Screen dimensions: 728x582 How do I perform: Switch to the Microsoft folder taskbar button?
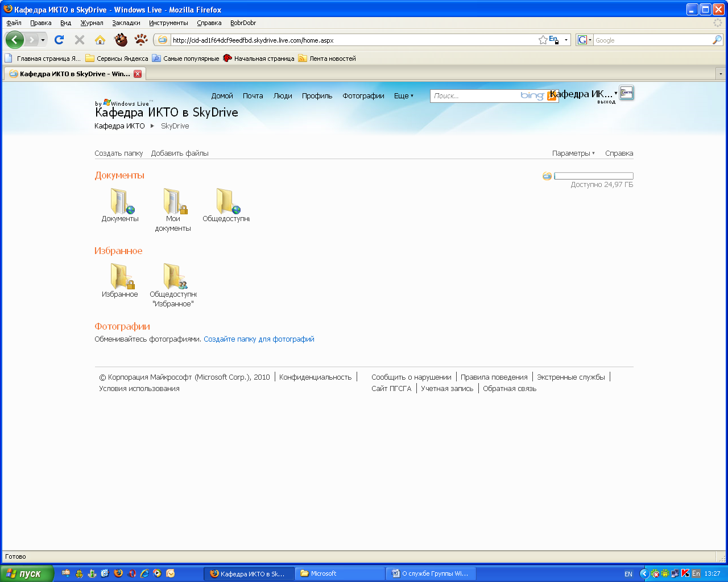[x=341, y=573]
